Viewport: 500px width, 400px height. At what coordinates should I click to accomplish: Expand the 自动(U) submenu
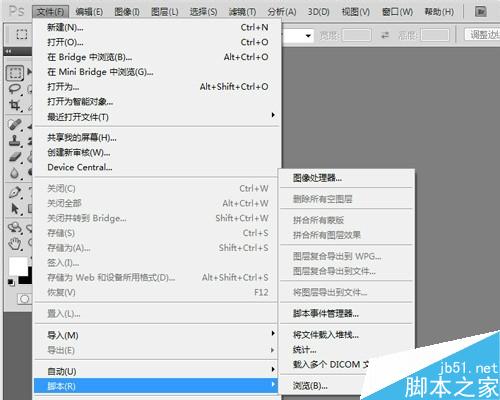(157, 371)
